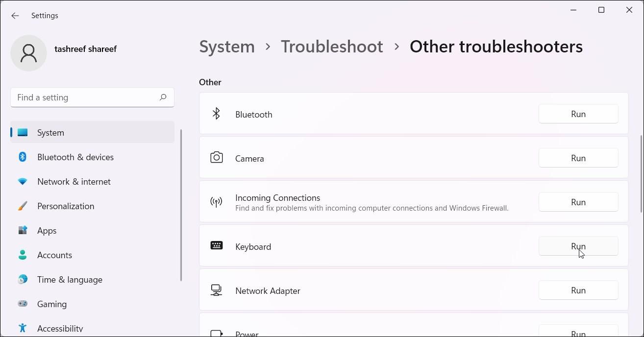Click the Network Adapter monitor icon
The width and height of the screenshot is (644, 337).
(x=216, y=290)
